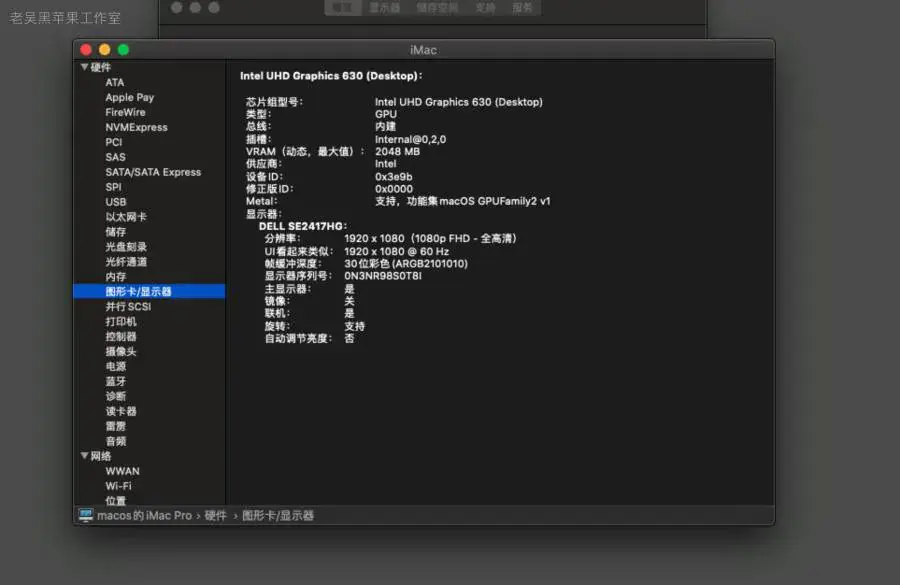This screenshot has width=900, height=585.
Task: Select 光纤通道 in the sidebar
Action: [126, 262]
